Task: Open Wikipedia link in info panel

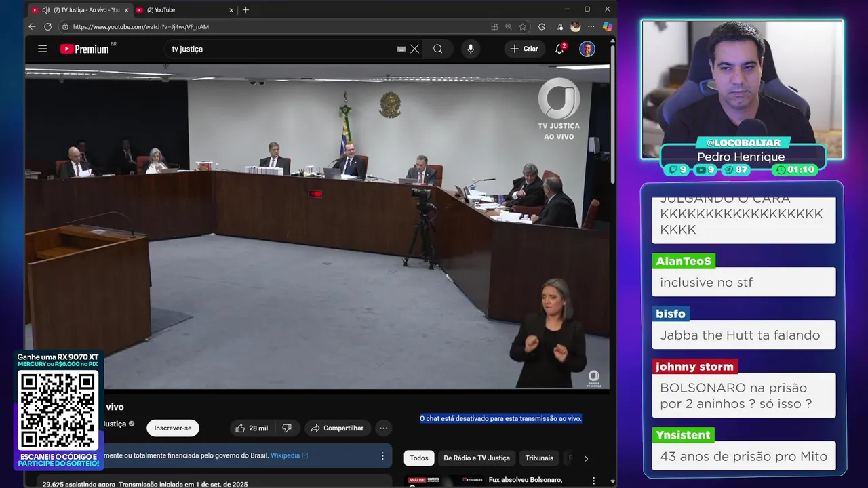Action: [x=290, y=455]
